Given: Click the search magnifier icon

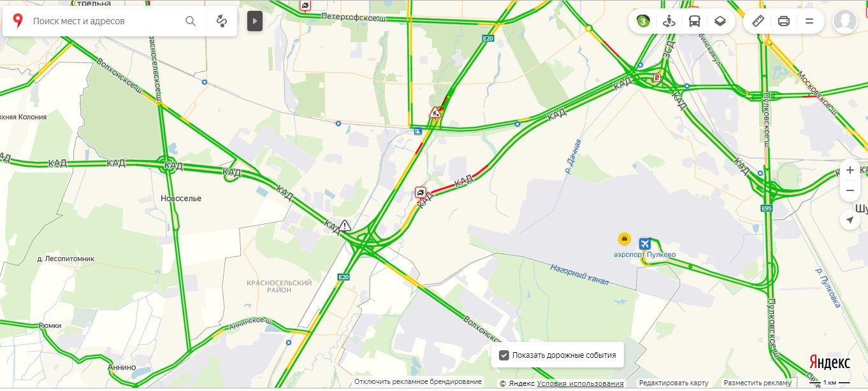Looking at the screenshot, I should click(191, 21).
